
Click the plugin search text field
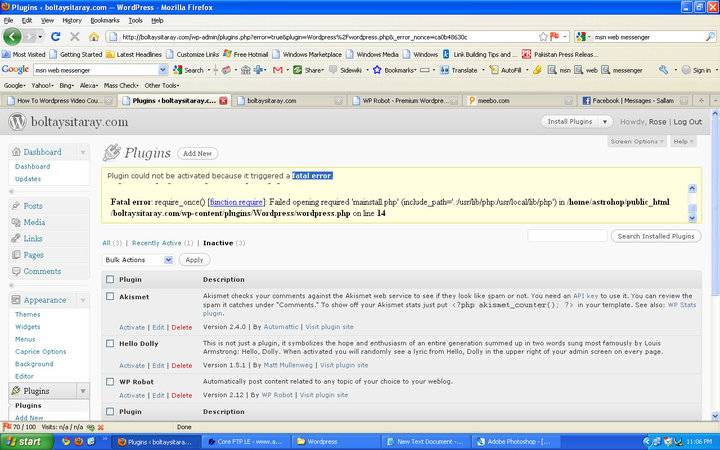tap(566, 236)
